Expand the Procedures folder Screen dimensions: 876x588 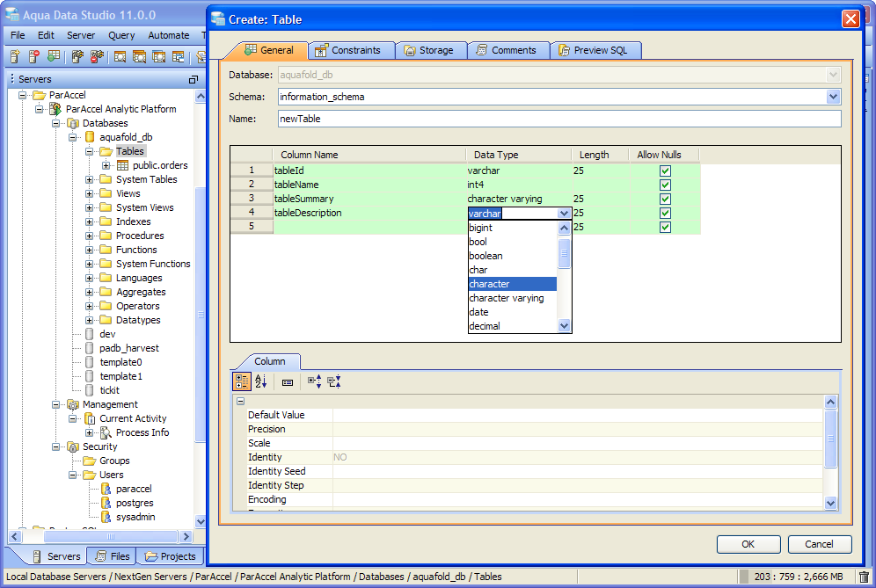tap(89, 236)
